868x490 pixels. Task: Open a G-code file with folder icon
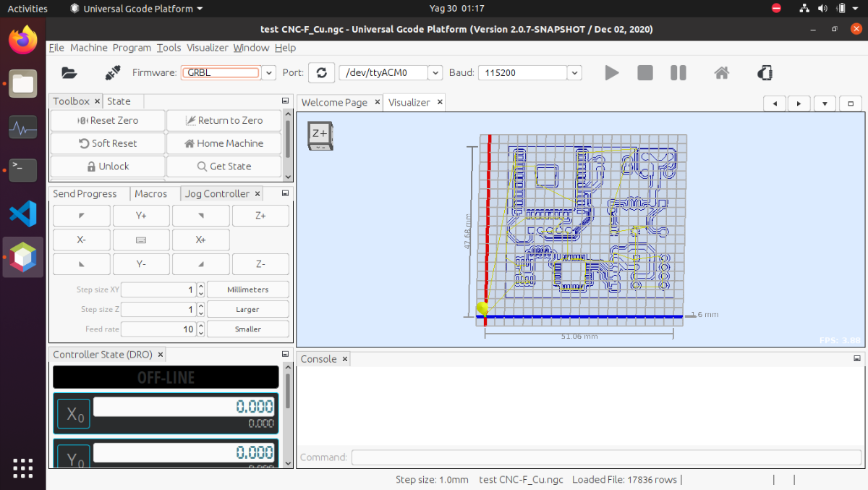[x=69, y=72]
